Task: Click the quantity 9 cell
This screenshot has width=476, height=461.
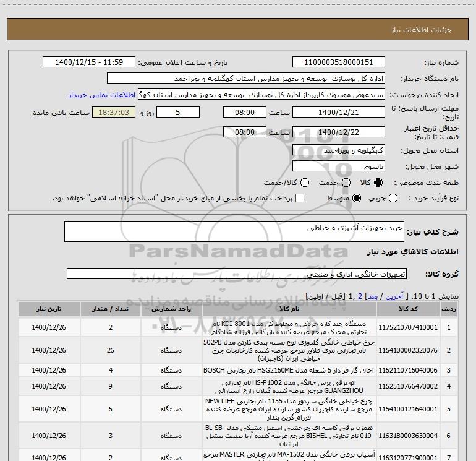Action: pos(111,386)
